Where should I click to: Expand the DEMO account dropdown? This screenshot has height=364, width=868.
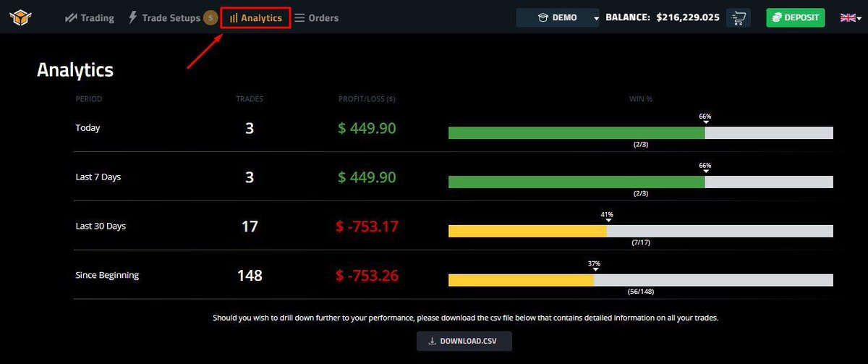(x=558, y=17)
